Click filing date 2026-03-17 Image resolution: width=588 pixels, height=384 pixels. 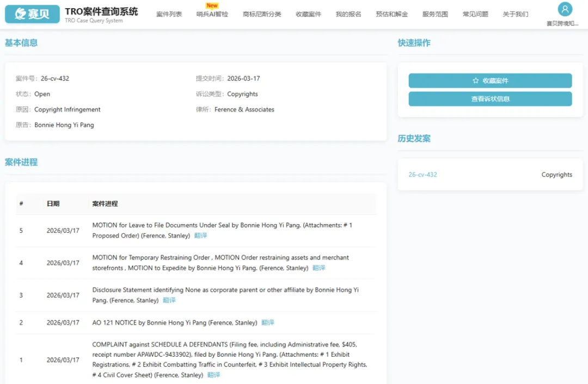click(x=243, y=78)
